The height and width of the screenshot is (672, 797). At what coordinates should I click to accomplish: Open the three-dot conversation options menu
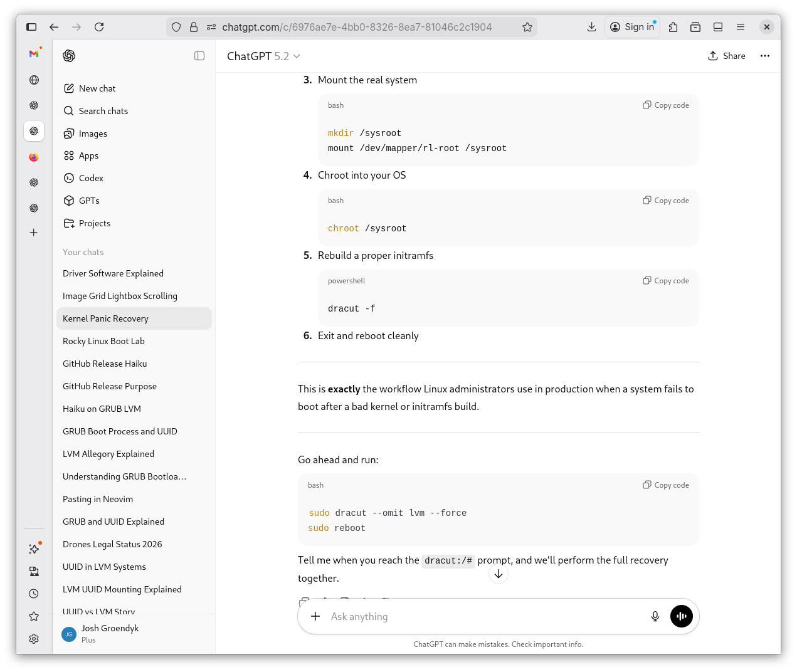click(x=764, y=56)
